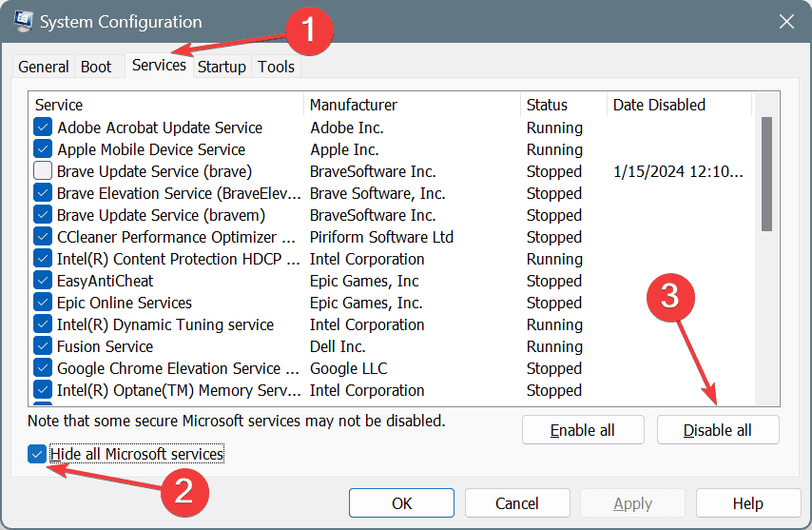Toggle Brave Elevation Service checkbox
This screenshot has width=812, height=530.
tap(43, 193)
